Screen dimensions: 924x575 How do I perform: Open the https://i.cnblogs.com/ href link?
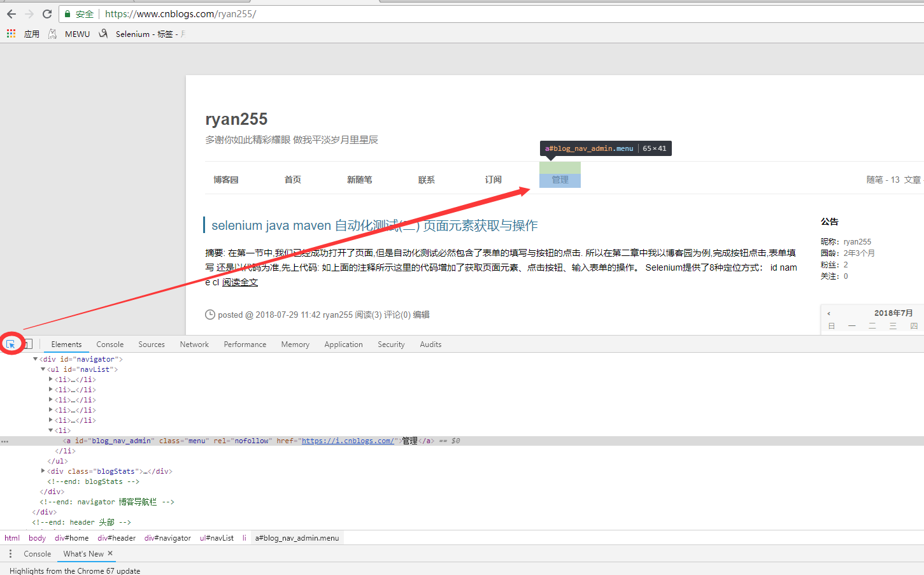pos(349,441)
